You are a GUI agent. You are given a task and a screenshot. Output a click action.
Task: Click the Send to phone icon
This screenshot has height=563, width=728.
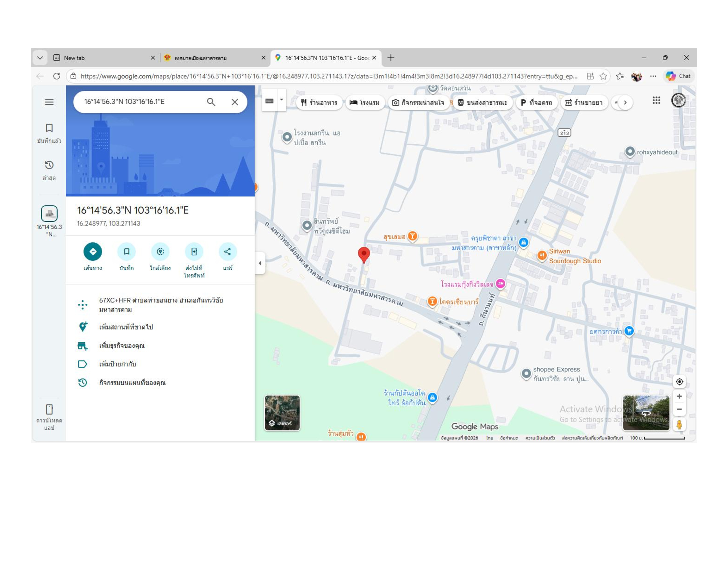[x=194, y=251]
